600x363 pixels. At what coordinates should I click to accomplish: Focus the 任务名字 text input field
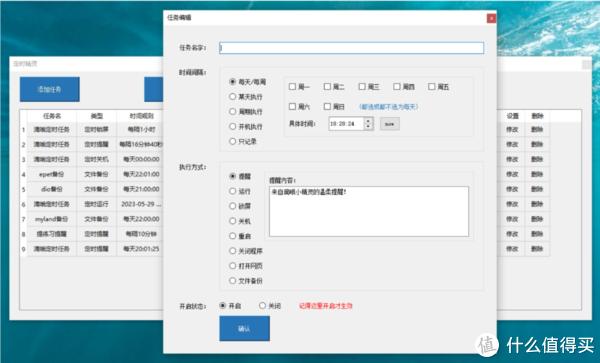[x=351, y=48]
